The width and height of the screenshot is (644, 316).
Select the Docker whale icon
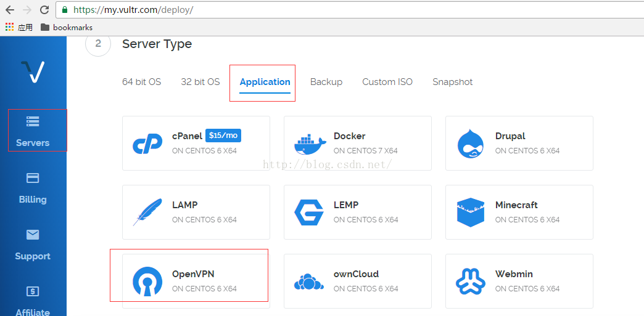(x=310, y=144)
